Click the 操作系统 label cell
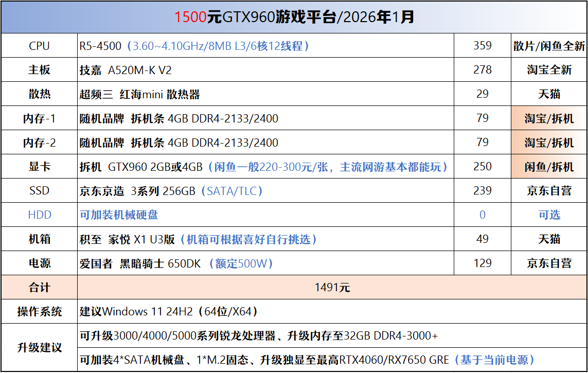 (40, 311)
